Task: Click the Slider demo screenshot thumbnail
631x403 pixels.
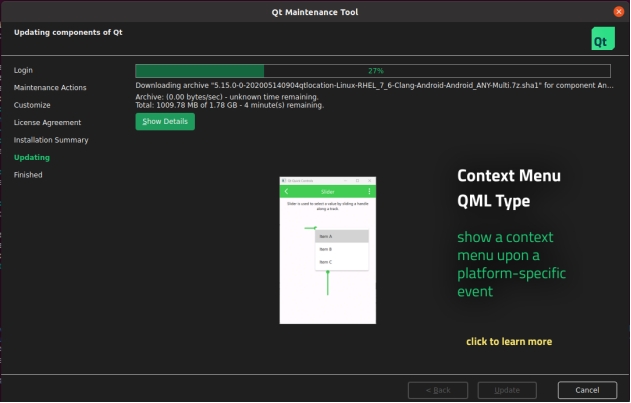Action: click(328, 250)
